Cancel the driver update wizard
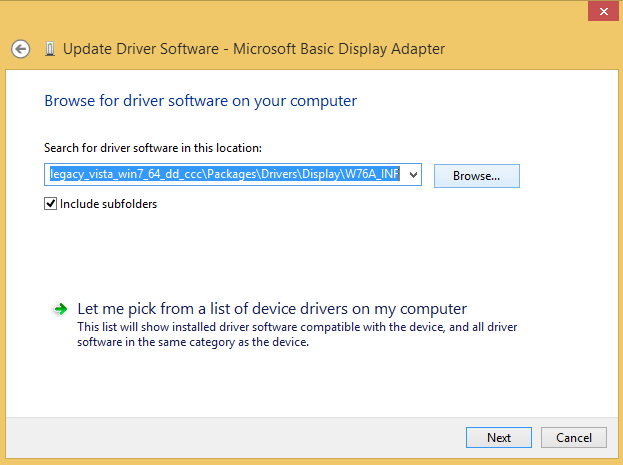 [x=573, y=437]
